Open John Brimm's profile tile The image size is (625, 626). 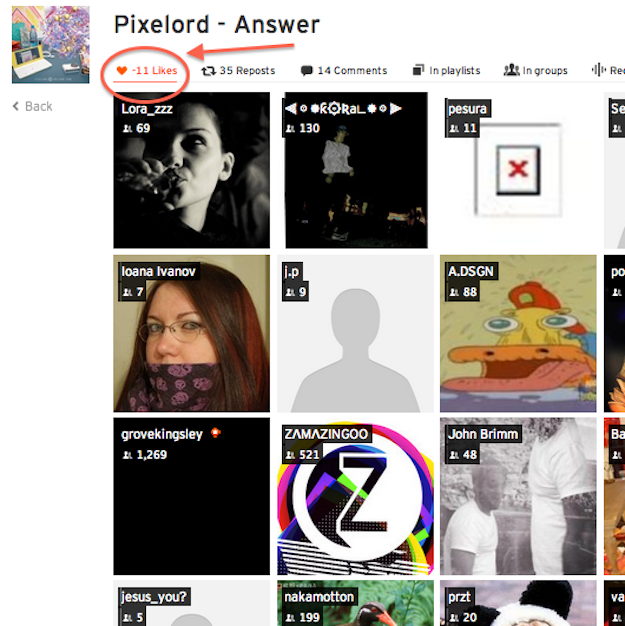click(x=518, y=496)
